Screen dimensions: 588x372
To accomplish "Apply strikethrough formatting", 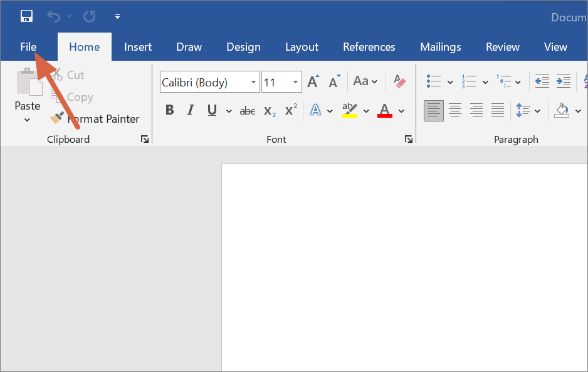I will coord(248,111).
